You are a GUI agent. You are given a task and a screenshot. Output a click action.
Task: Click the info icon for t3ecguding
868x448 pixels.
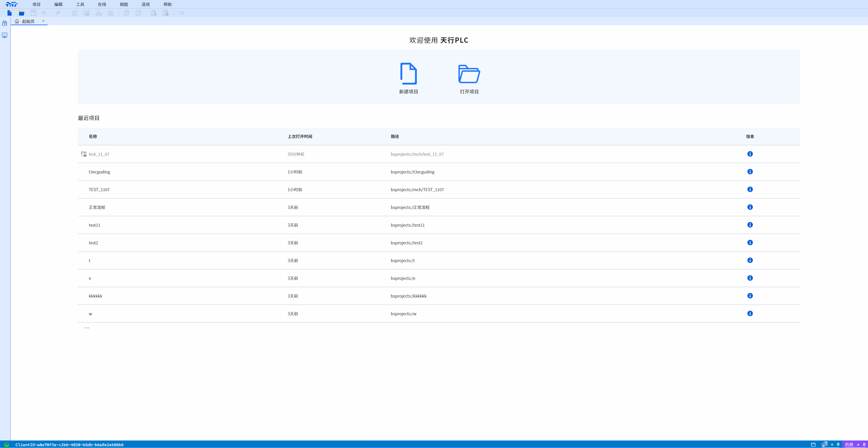tap(750, 172)
